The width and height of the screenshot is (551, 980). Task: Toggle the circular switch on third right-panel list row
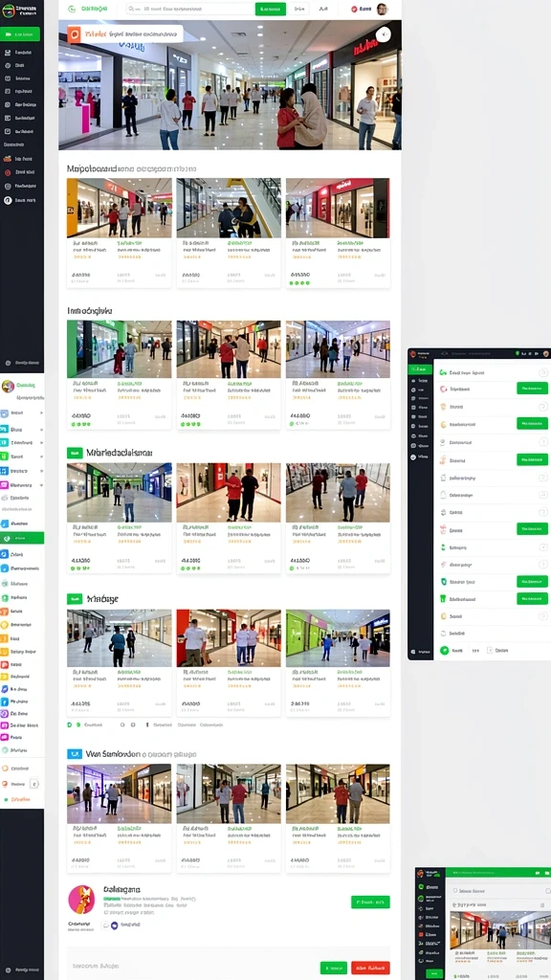543,406
